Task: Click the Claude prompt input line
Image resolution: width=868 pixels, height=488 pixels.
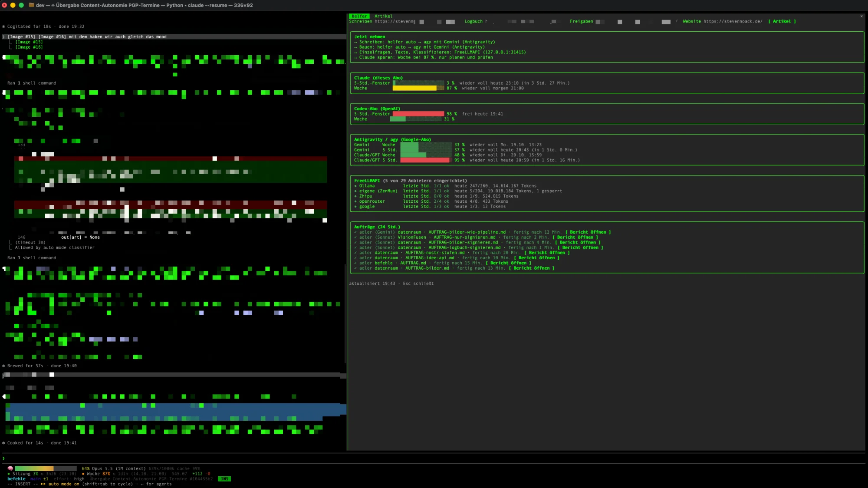Action: pyautogui.click(x=434, y=458)
